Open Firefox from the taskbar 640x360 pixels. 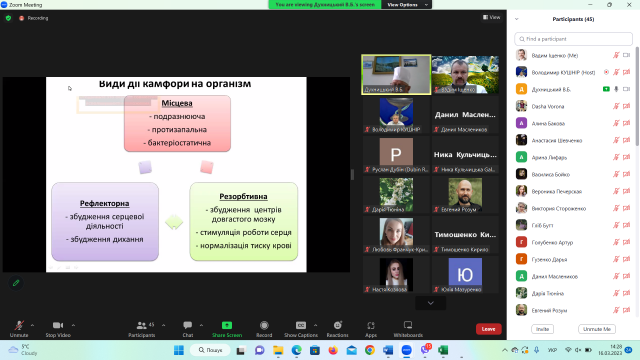333,350
